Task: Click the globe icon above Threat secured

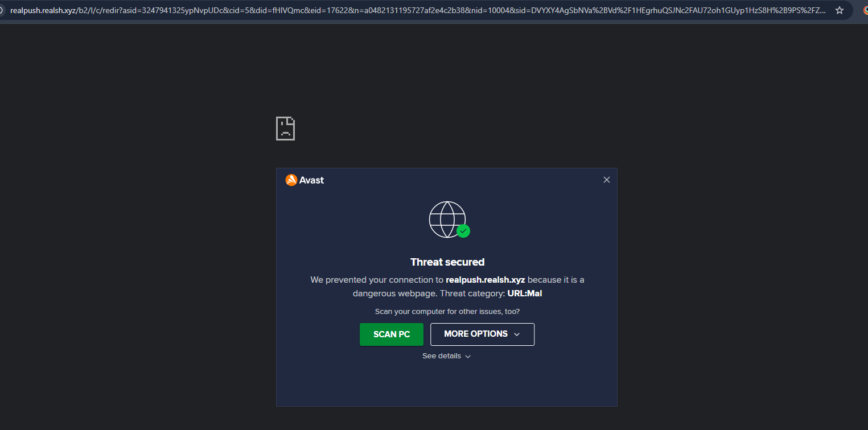Action: coord(447,219)
